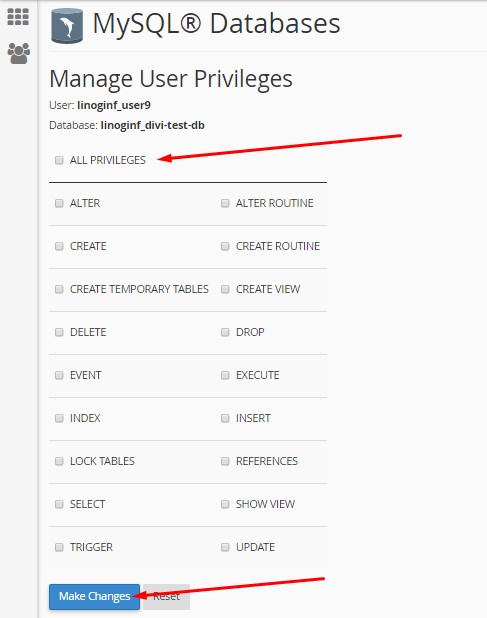This screenshot has width=487, height=618.
Task: Tick the ALTER ROUTINE checkbox
Action: coord(225,203)
